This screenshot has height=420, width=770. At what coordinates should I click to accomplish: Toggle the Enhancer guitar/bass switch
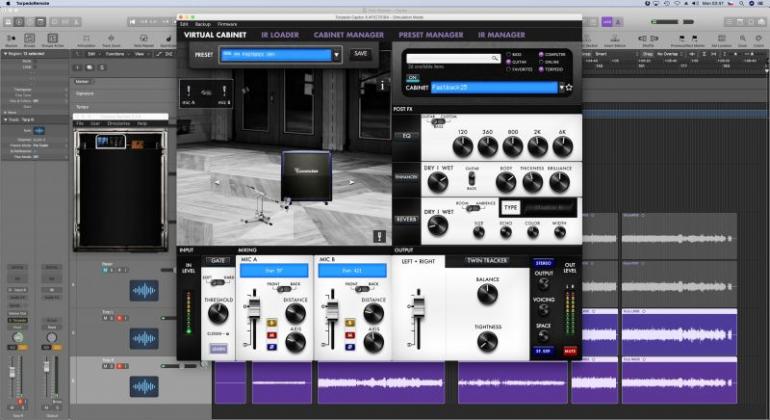pyautogui.click(x=471, y=178)
